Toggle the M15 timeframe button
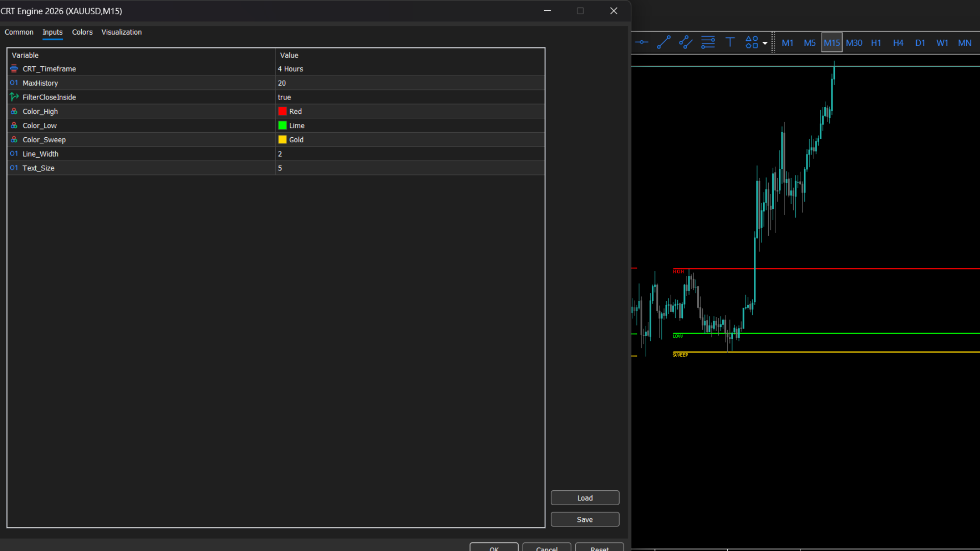The image size is (980, 551). (831, 43)
